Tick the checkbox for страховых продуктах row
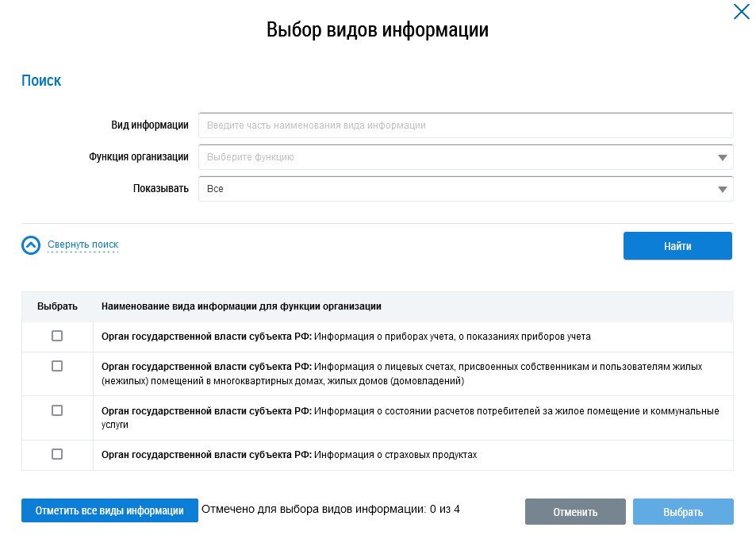The height and width of the screenshot is (539, 756). pyautogui.click(x=57, y=454)
